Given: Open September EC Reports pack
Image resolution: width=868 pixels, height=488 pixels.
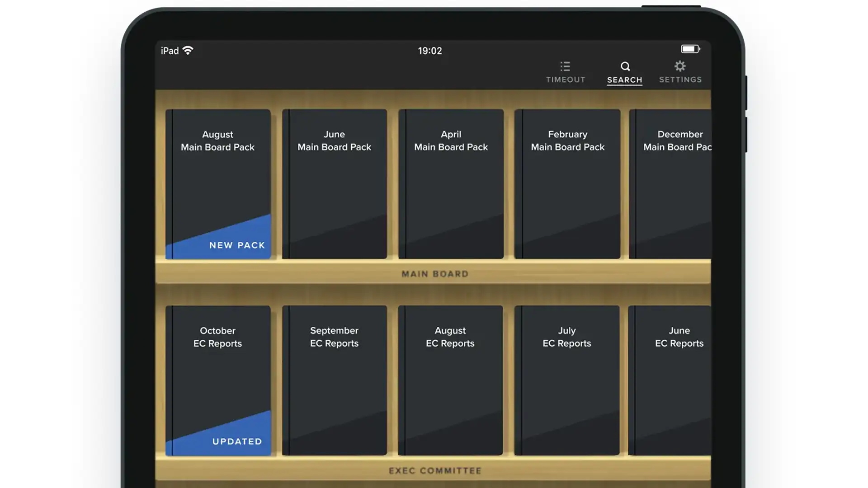Looking at the screenshot, I should [x=335, y=380].
